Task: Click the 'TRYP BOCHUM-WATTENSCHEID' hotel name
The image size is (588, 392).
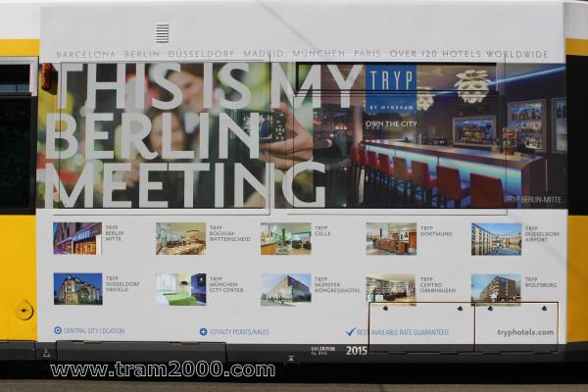Action: click(x=229, y=233)
